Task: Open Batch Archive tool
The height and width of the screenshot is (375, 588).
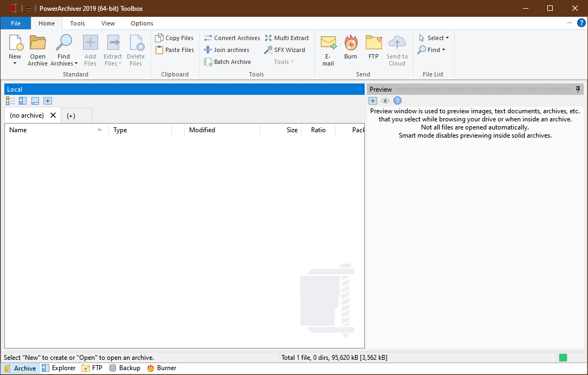Action: tap(227, 62)
